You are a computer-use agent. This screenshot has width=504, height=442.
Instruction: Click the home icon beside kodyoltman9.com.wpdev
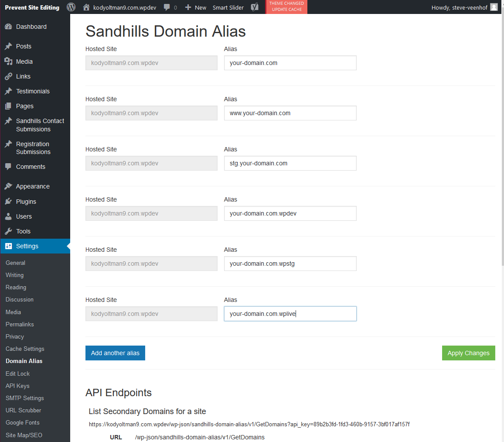86,7
